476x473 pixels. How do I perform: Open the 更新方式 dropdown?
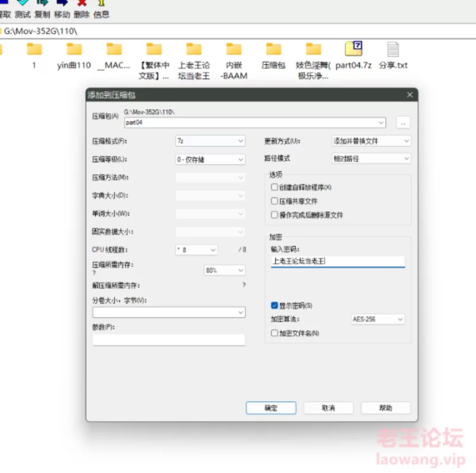pos(371,141)
